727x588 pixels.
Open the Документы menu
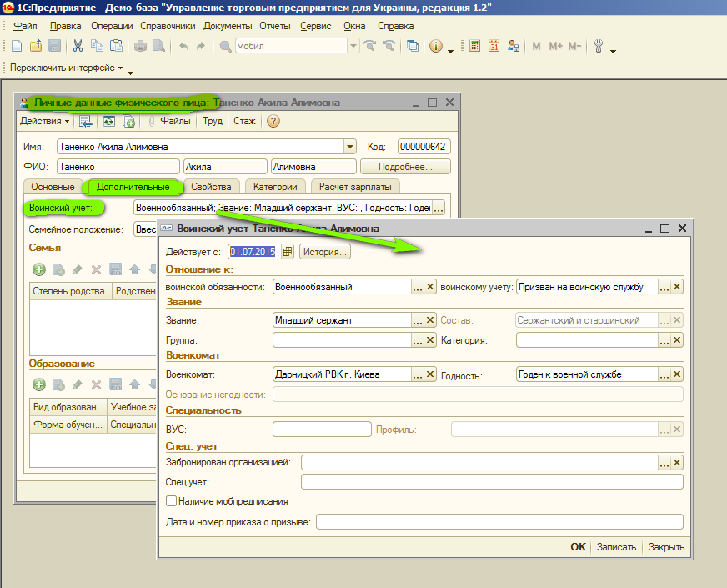[x=228, y=26]
